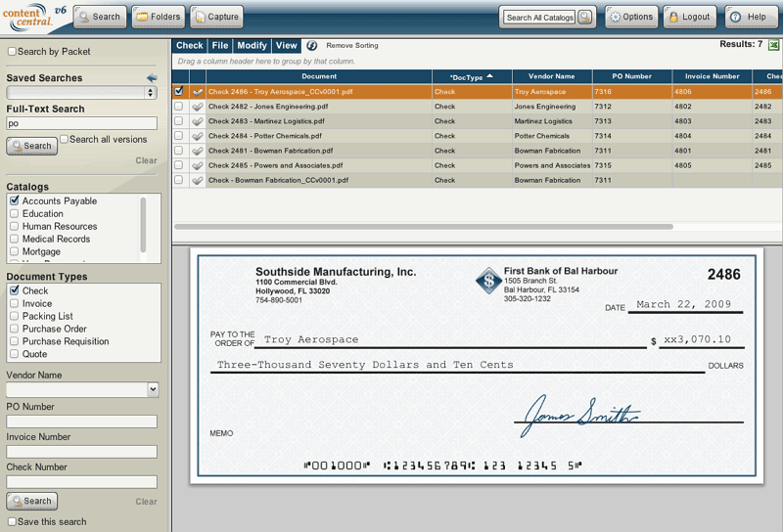The width and height of the screenshot is (783, 532).
Task: Check the Human Resources catalog
Action: tap(14, 226)
